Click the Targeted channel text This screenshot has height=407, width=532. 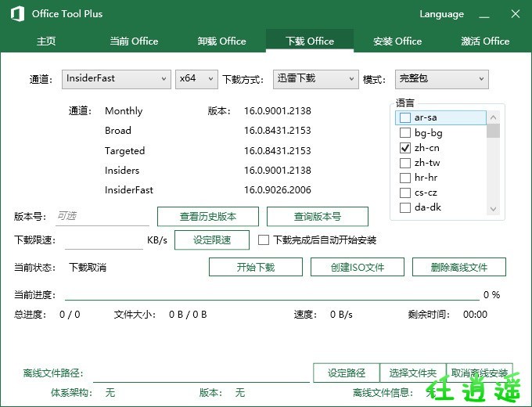125,151
